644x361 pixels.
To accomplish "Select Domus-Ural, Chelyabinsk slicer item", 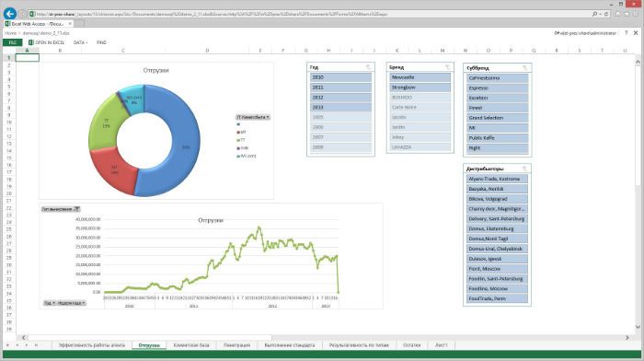I will pyautogui.click(x=497, y=249).
